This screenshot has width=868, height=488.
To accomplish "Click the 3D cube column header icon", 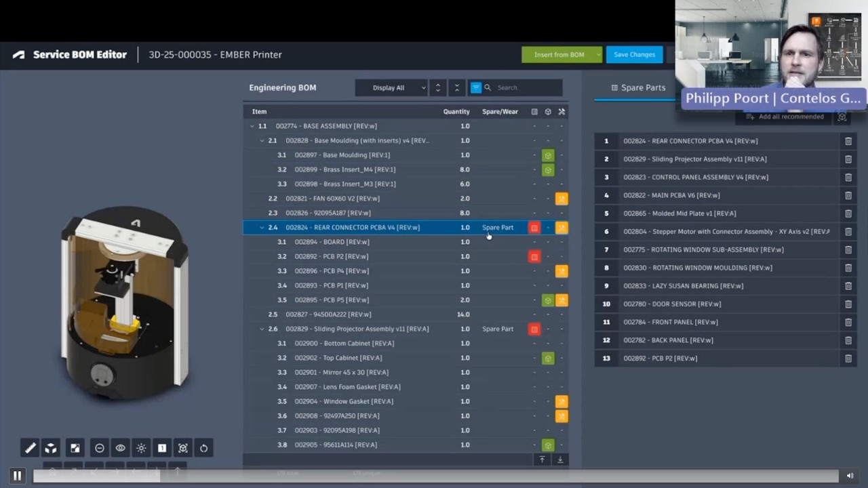I will click(548, 112).
